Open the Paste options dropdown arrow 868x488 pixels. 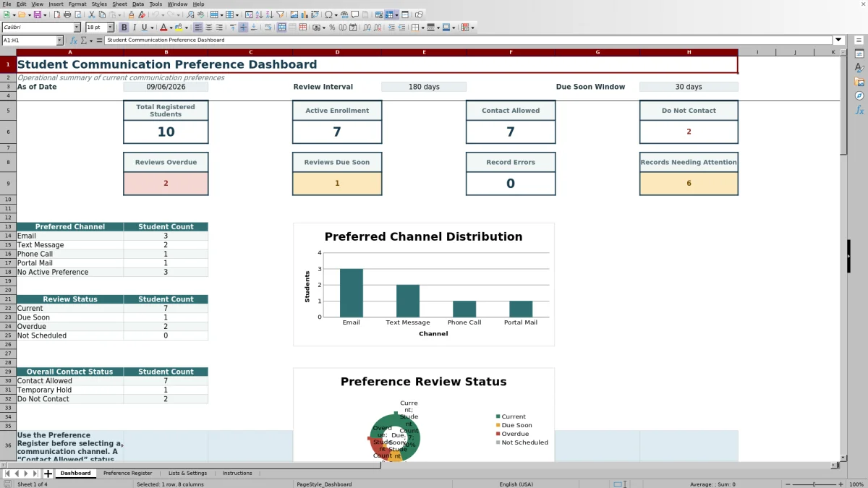(x=119, y=14)
